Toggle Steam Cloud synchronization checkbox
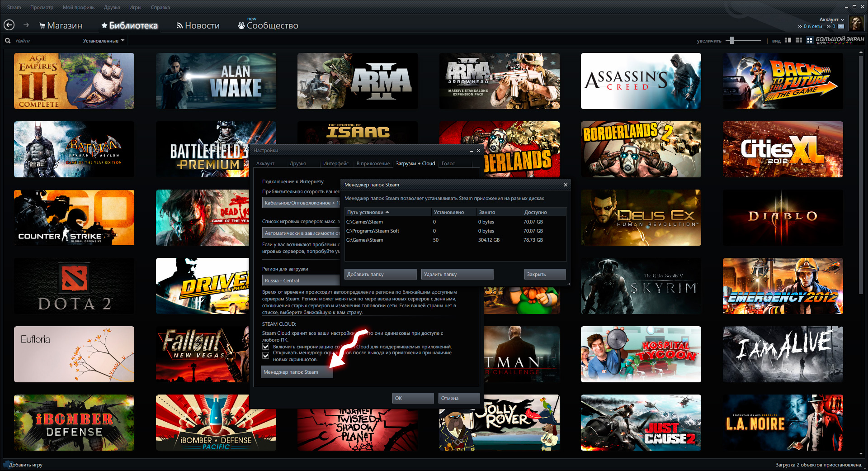Screen dimensions: 868x471 point(266,347)
